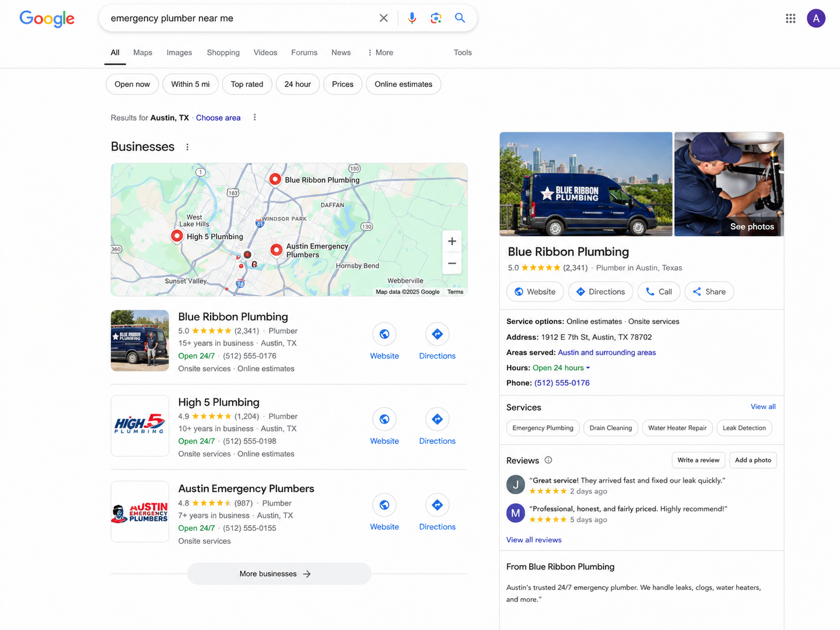This screenshot has height=630, width=840.
Task: Expand the Open 24 hours dropdown
Action: [561, 368]
